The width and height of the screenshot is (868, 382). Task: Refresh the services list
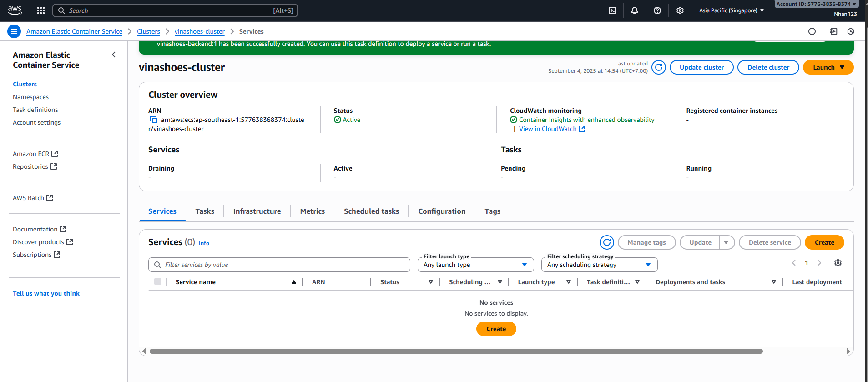point(606,242)
